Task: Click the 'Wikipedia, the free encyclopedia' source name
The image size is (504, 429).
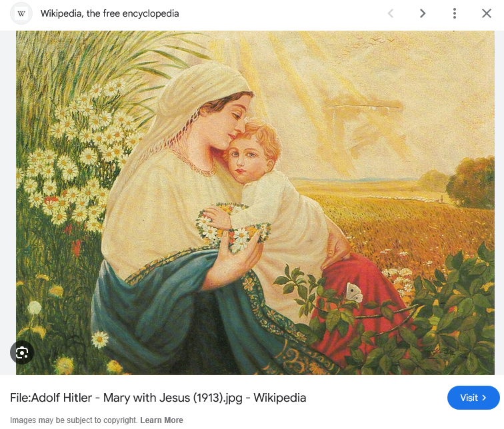Action: click(109, 13)
